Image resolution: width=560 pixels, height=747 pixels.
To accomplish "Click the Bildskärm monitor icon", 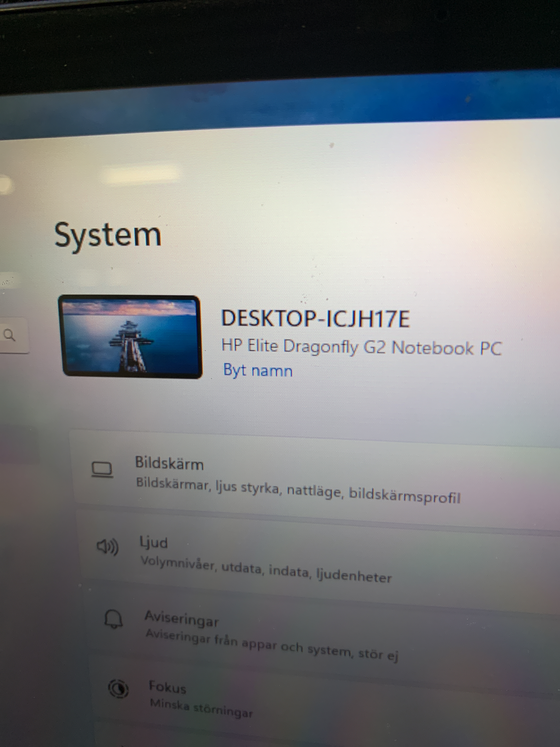I will (x=102, y=470).
